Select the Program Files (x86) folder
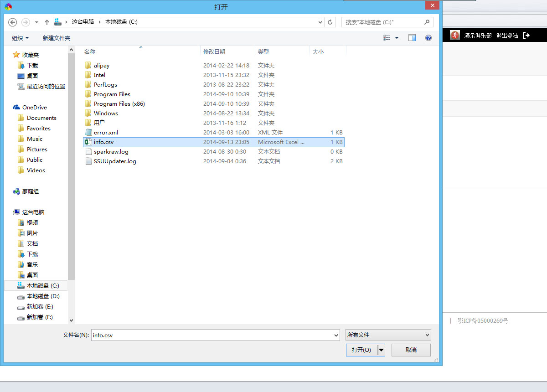Screen dimensions: 547x392 coord(119,104)
